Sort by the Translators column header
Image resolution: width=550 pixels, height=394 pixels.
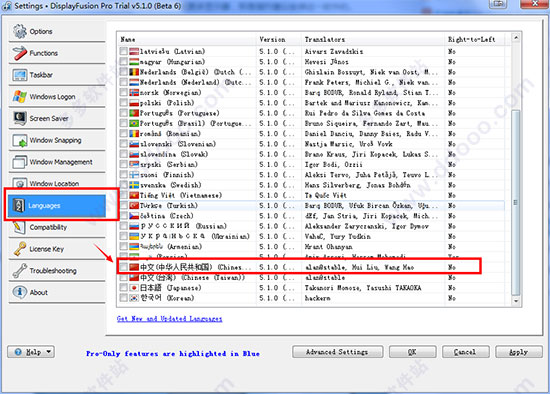coord(373,39)
